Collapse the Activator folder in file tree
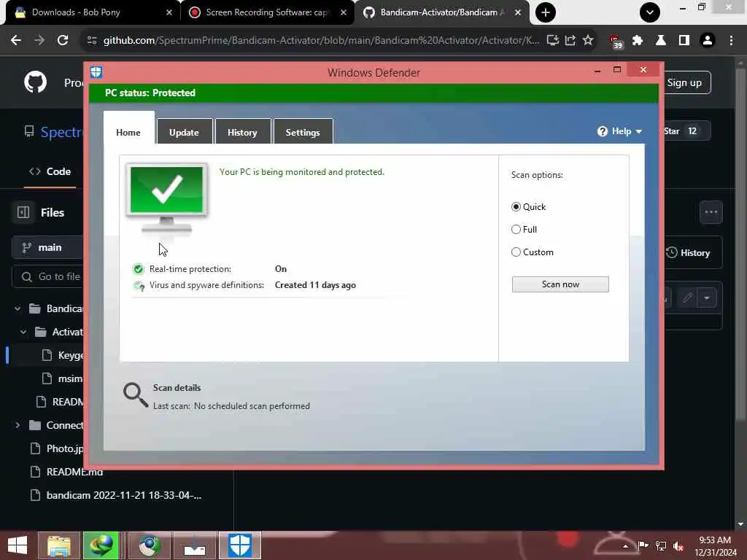 (x=23, y=332)
